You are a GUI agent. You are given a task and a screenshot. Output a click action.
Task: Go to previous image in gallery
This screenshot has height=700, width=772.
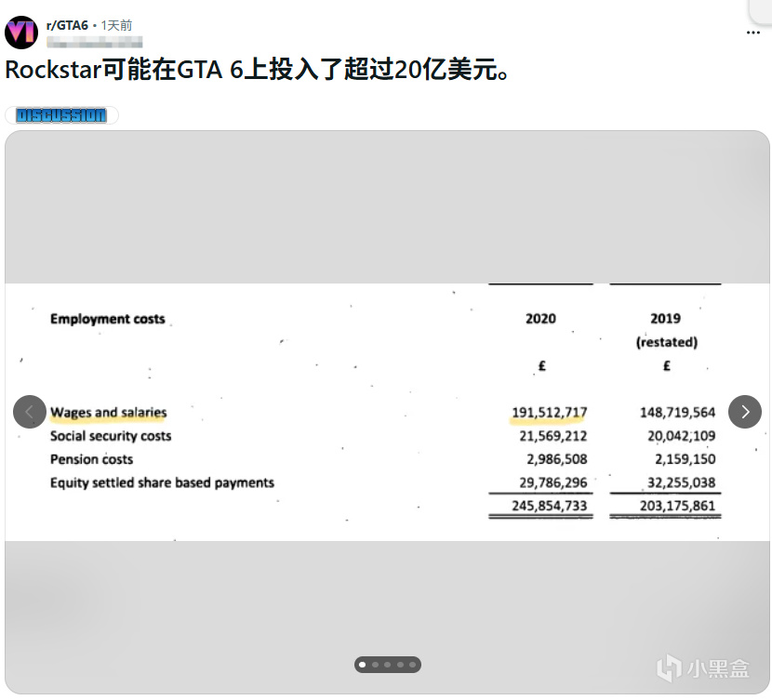coord(30,412)
